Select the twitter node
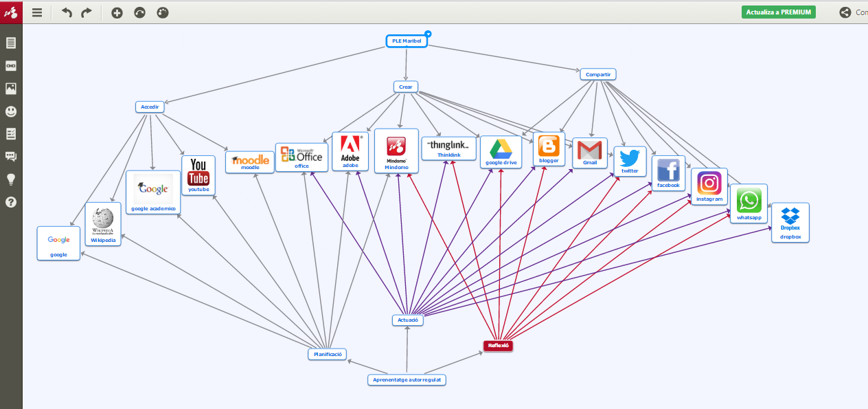Image resolution: width=868 pixels, height=409 pixels. 630,162
